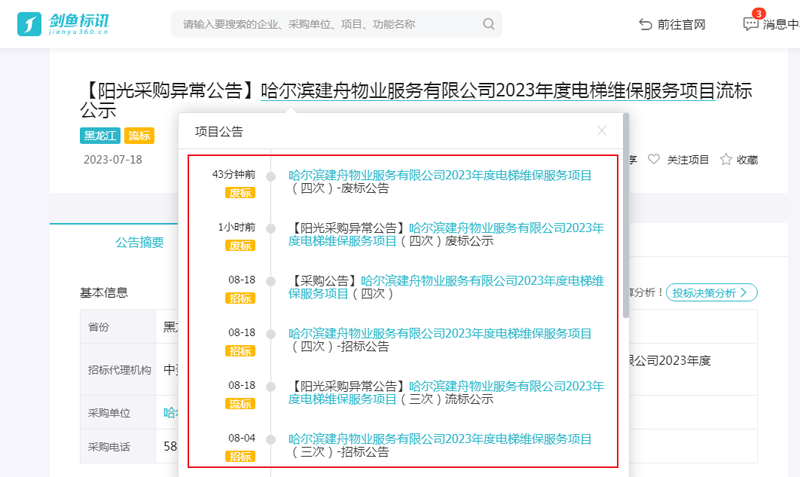Click the 招标代理机构 table cell
The width and height of the screenshot is (800, 477).
pyautogui.click(x=118, y=370)
